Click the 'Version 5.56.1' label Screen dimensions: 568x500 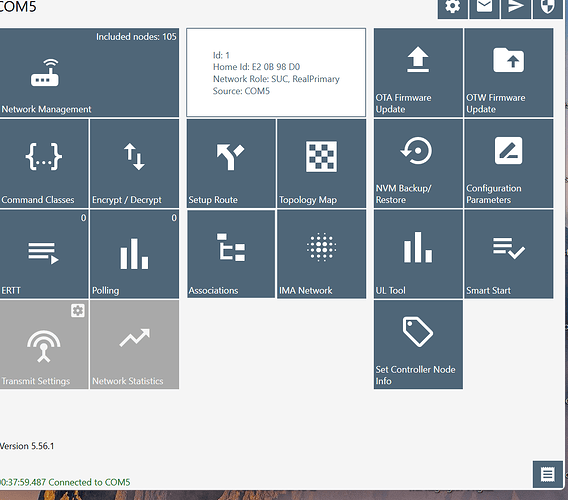click(27, 446)
